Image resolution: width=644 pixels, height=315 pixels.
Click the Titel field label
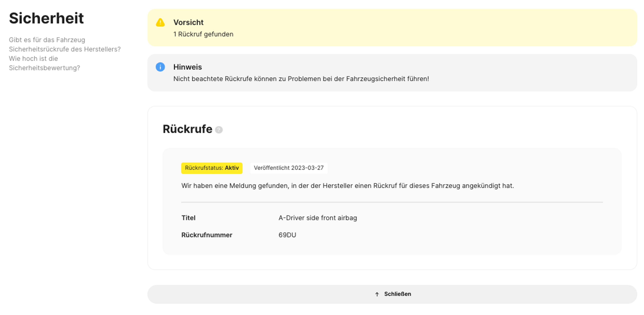click(x=188, y=218)
